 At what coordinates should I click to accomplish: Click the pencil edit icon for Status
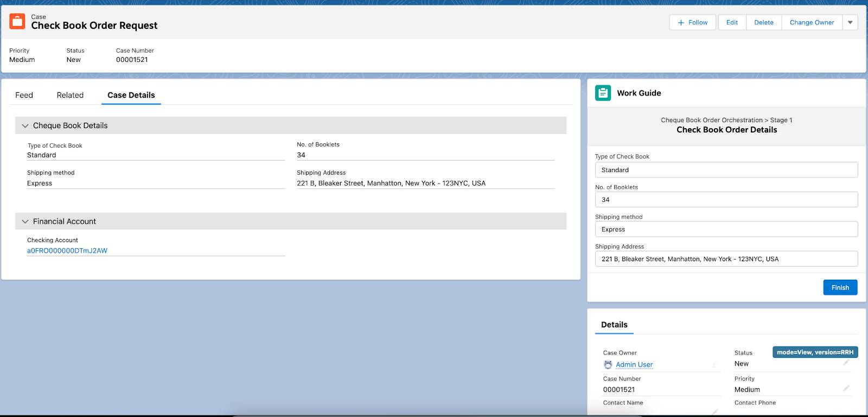(x=846, y=363)
